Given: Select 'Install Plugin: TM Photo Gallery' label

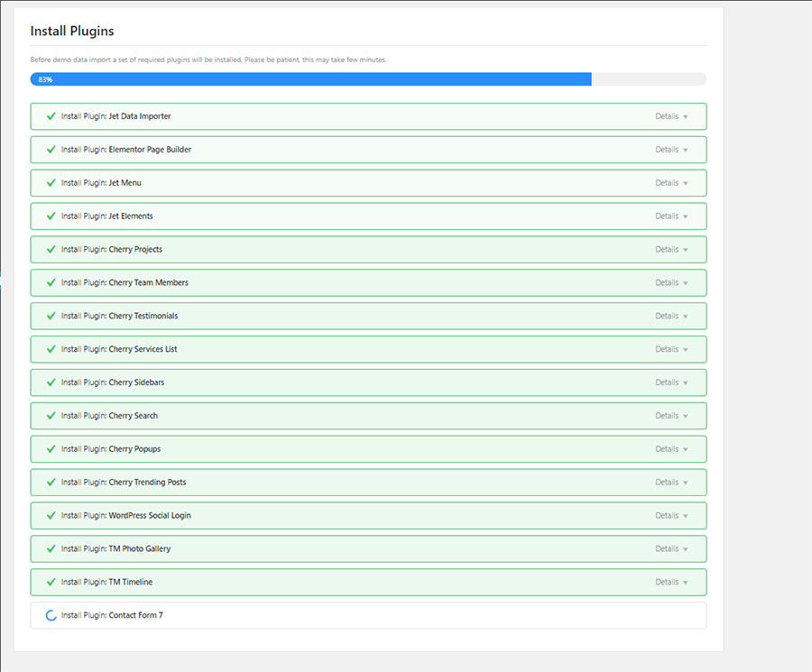Looking at the screenshot, I should pyautogui.click(x=116, y=548).
